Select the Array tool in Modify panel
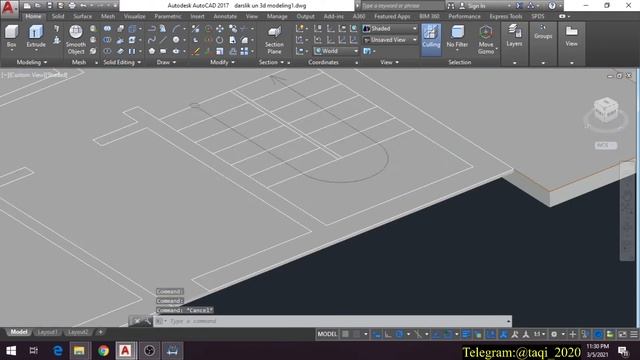This screenshot has height=360, width=640. point(244,51)
